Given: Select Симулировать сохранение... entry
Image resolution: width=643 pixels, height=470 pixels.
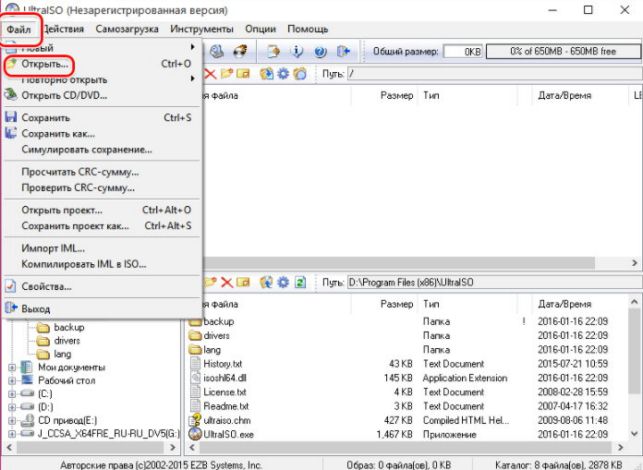Looking at the screenshot, I should [102, 150].
